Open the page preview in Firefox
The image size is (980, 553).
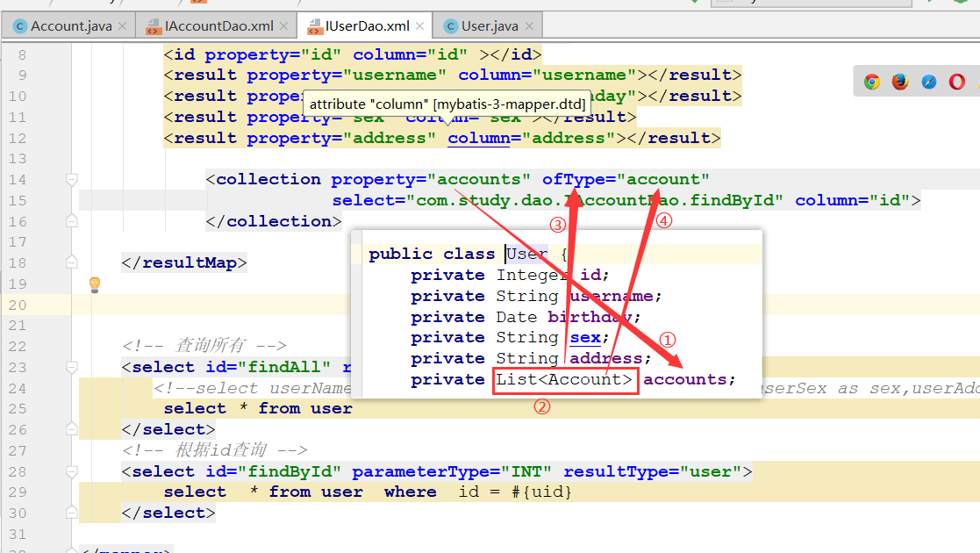coord(898,82)
